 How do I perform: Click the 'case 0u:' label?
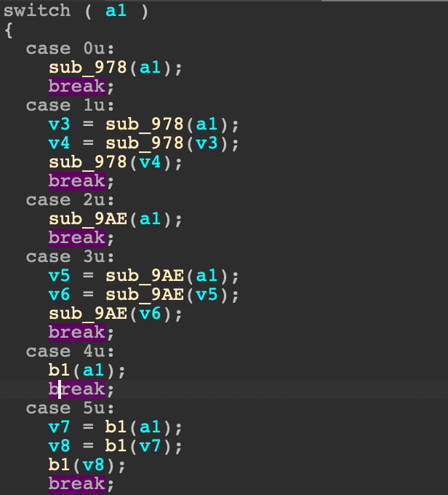point(70,49)
